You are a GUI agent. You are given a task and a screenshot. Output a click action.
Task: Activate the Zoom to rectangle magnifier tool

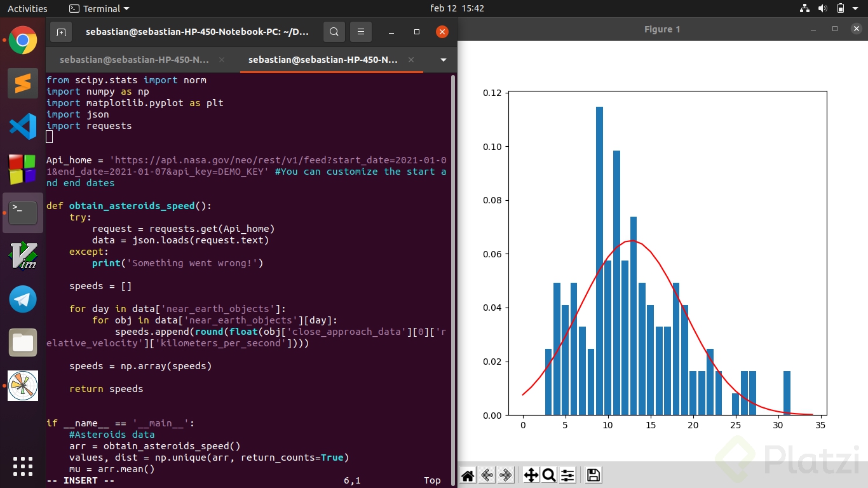tap(549, 475)
